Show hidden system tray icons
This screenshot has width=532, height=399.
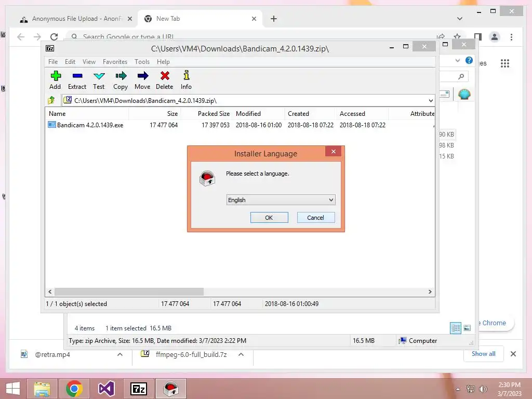click(458, 389)
